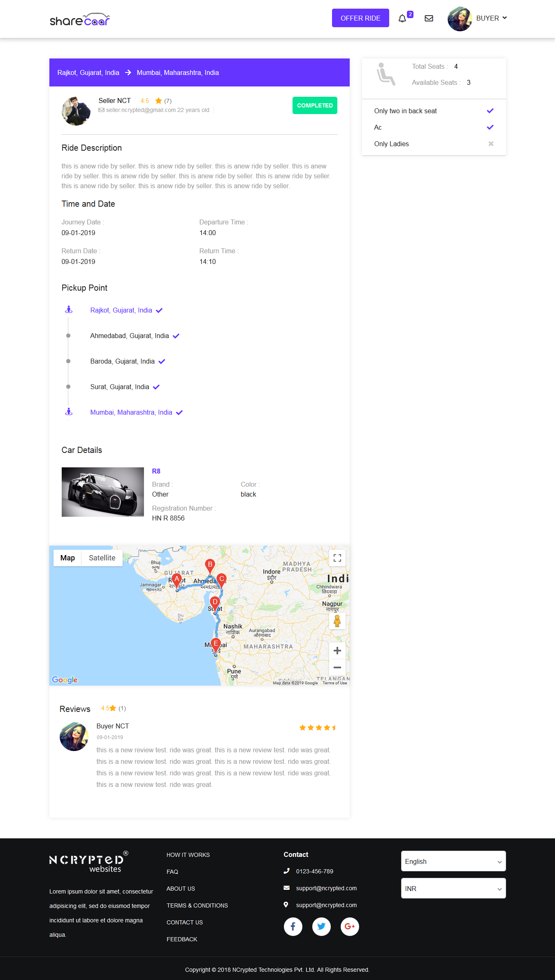This screenshot has width=555, height=980.
Task: Open the INR currency dropdown
Action: 453,889
